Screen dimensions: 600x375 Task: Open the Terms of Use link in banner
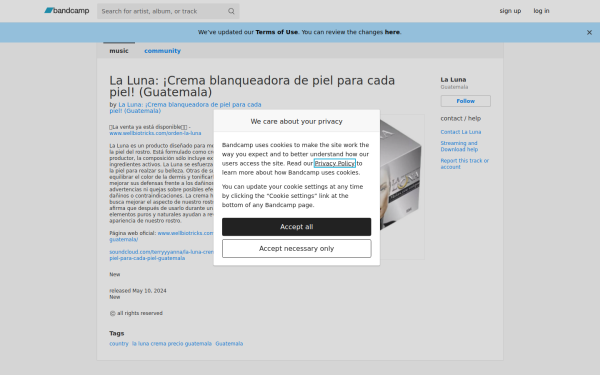(276, 32)
